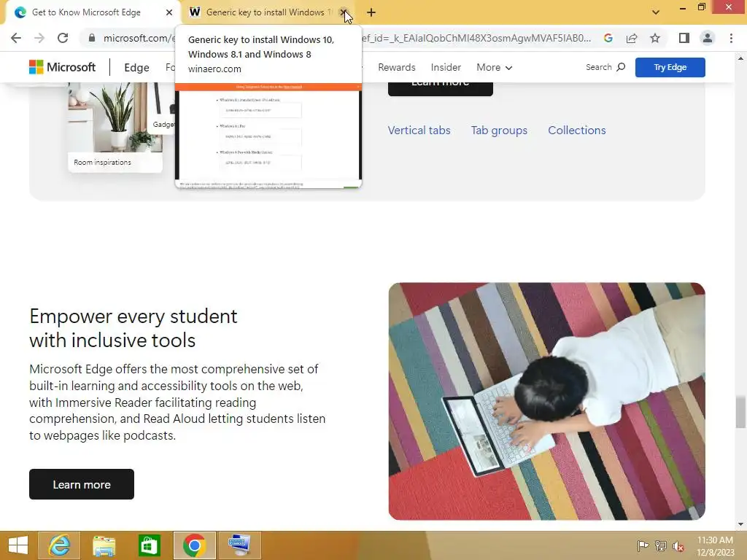This screenshot has height=560, width=747.
Task: Click the taskbar clock showing 11:30 AM
Action: (x=715, y=546)
